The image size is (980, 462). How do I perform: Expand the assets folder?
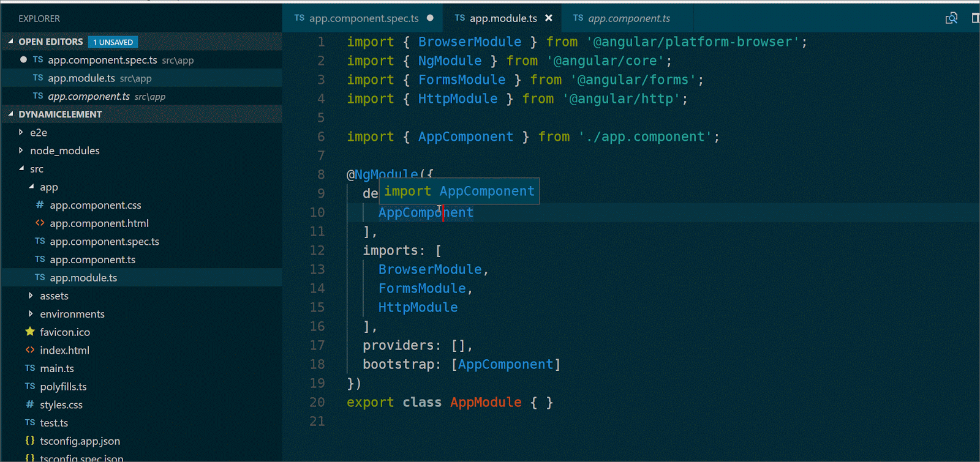pos(31,296)
